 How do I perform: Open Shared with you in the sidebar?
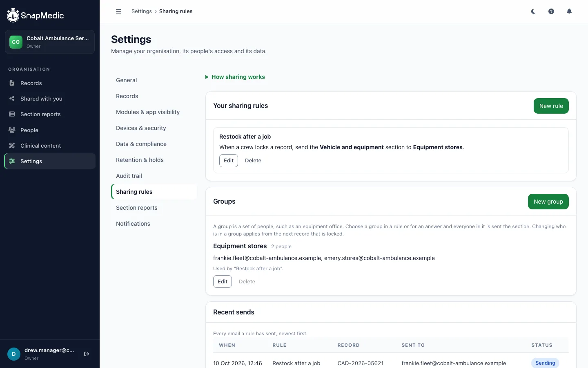[x=50, y=99]
